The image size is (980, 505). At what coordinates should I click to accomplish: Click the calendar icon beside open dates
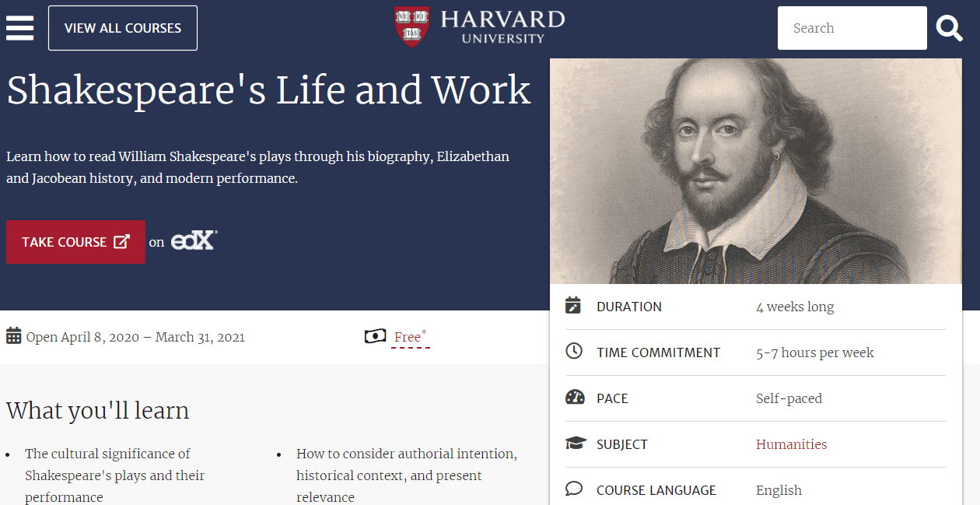[x=14, y=336]
